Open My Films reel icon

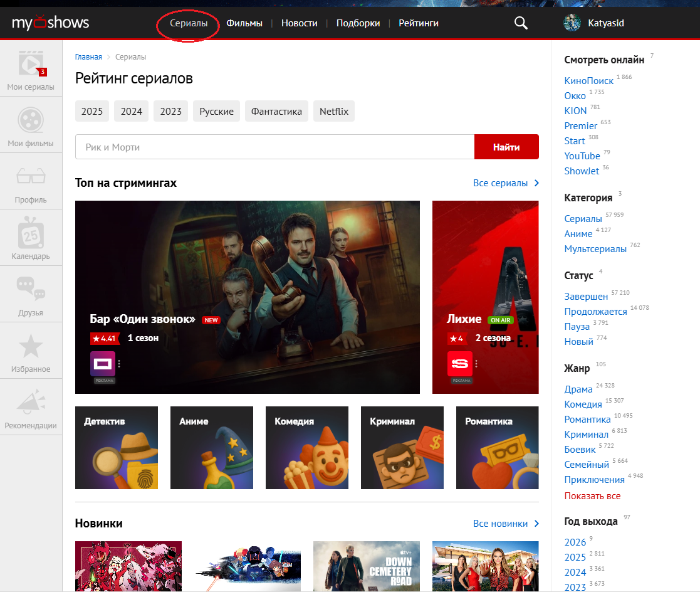point(31,120)
